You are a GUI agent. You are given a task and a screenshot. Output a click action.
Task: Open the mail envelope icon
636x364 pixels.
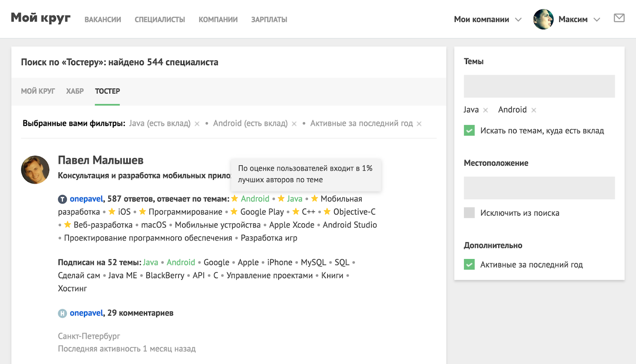click(619, 18)
